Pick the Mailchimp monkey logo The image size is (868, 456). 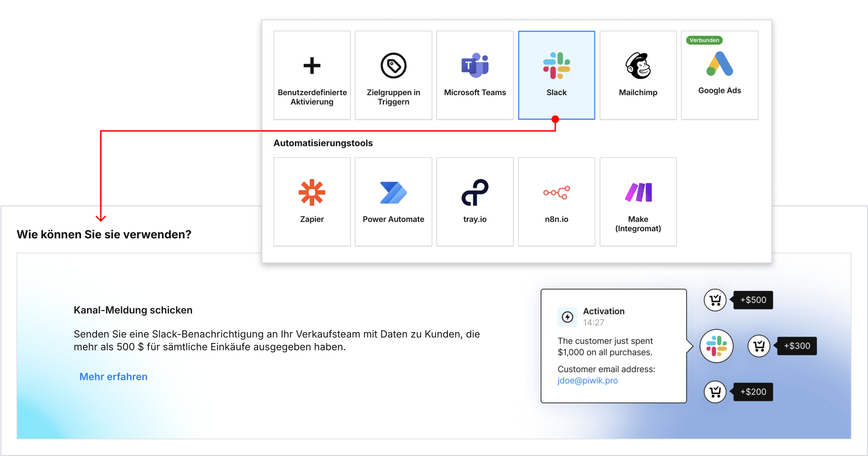[x=638, y=65]
